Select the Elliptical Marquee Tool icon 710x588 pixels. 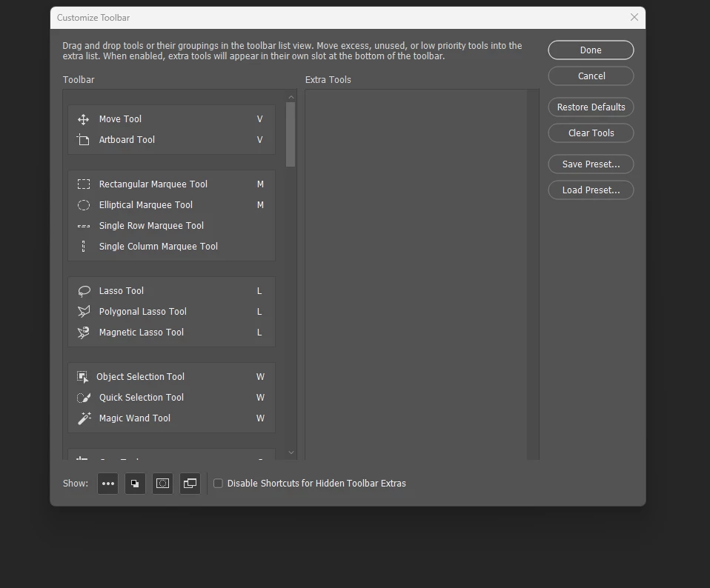point(84,205)
